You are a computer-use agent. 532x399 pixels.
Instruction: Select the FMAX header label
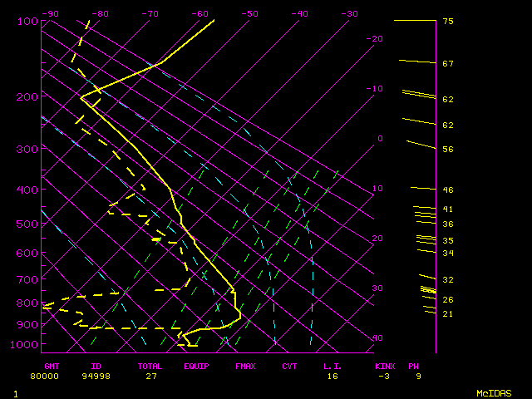(x=245, y=366)
